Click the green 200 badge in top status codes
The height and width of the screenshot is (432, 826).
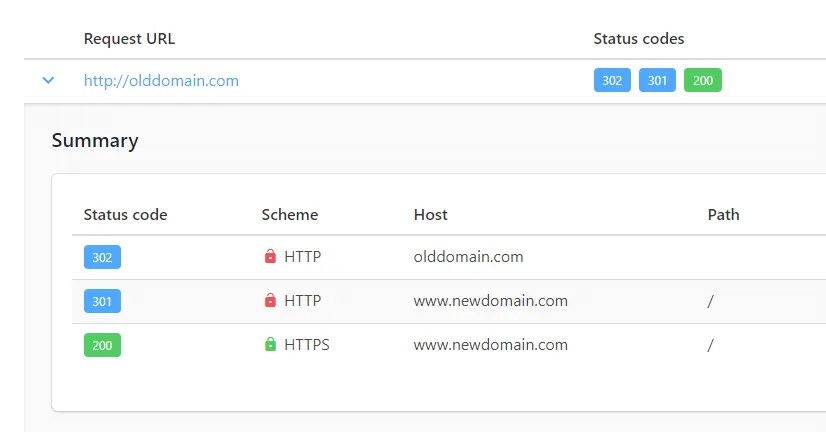pyautogui.click(x=703, y=81)
